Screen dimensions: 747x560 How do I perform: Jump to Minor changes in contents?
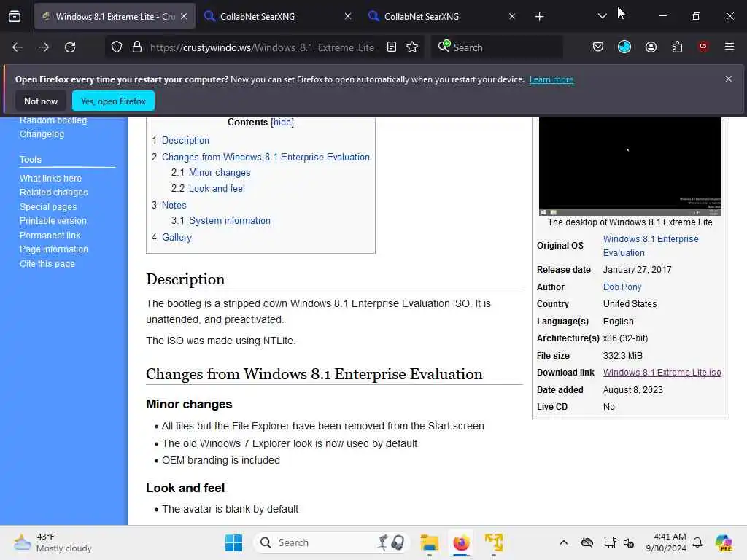[x=220, y=172]
